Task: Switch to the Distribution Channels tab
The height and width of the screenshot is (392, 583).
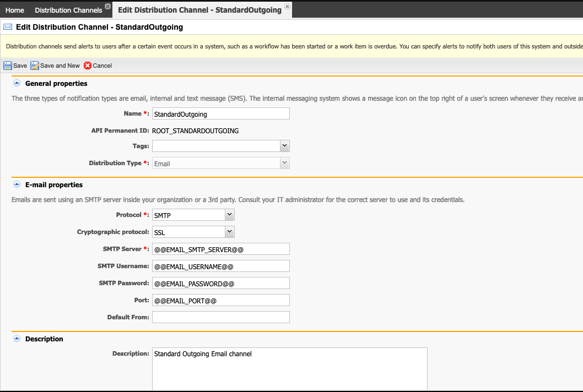Action: pos(68,10)
